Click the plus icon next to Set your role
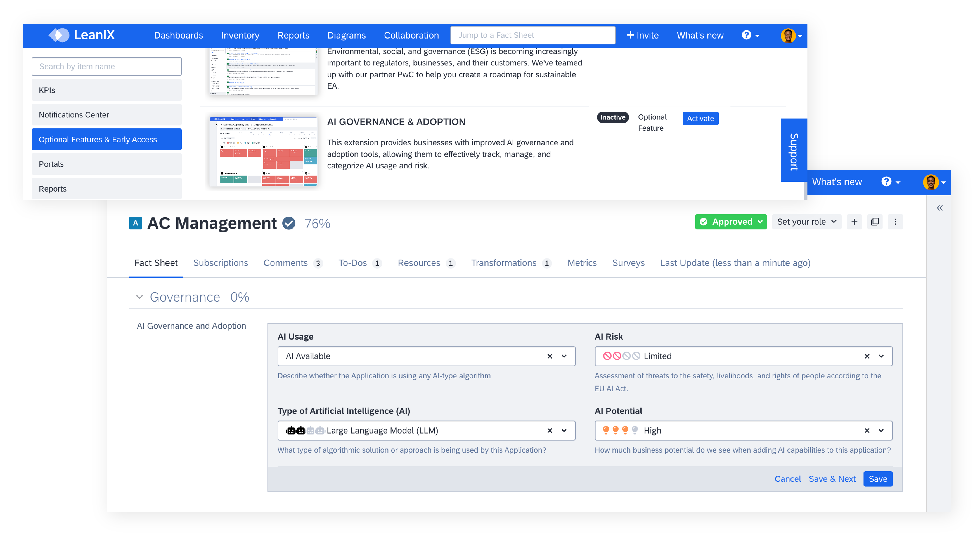 [854, 222]
